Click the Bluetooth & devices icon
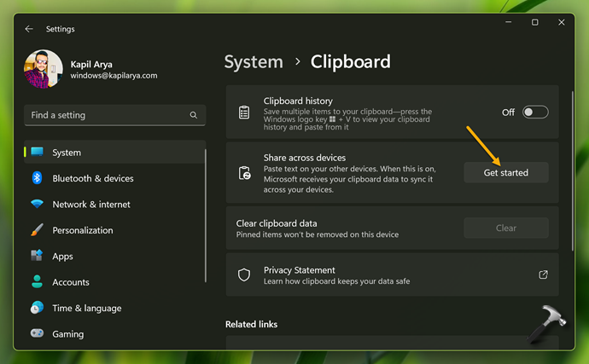The width and height of the screenshot is (589, 364). point(37,178)
